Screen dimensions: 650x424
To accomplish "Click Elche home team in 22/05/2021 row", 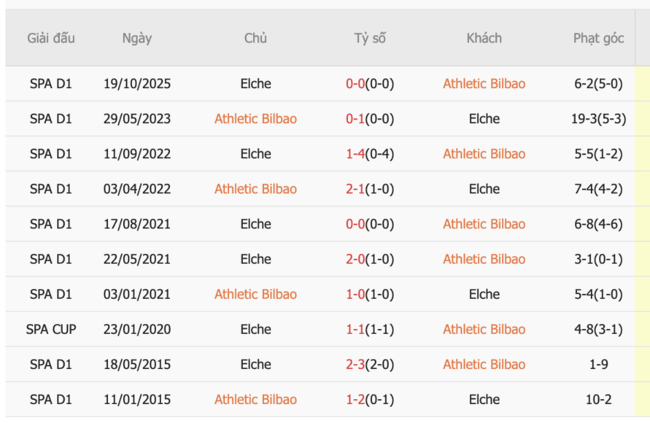I will coord(255,259).
